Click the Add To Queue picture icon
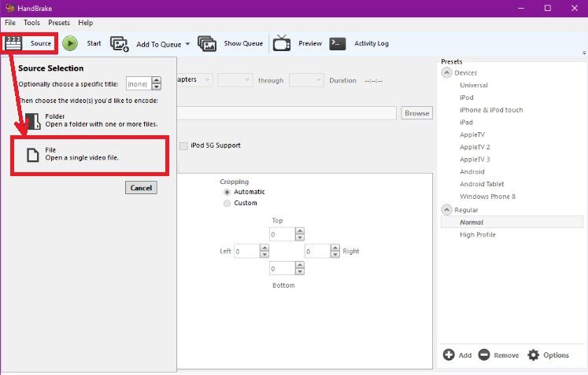The width and height of the screenshot is (588, 375). point(120,44)
